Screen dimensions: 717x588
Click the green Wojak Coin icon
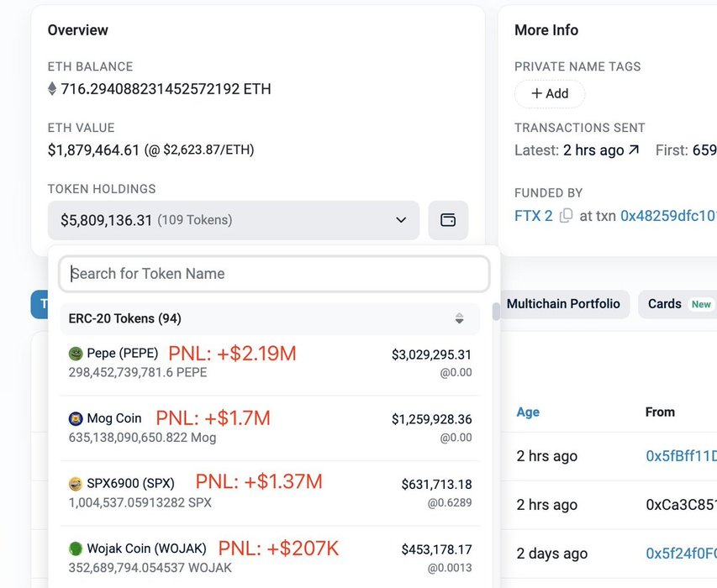click(x=76, y=549)
